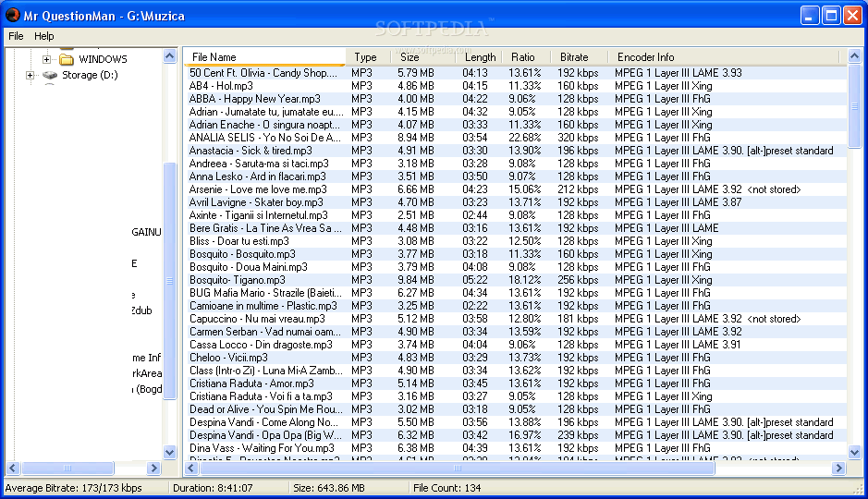The width and height of the screenshot is (868, 499).
Task: Sort by Type column header
Action: 368,57
